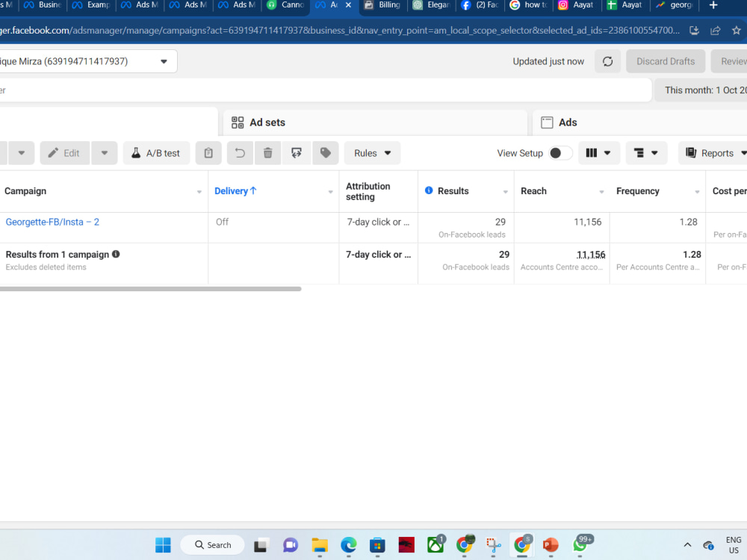Open the Frequency column options arrow
Image resolution: width=747 pixels, height=560 pixels.
697,192
